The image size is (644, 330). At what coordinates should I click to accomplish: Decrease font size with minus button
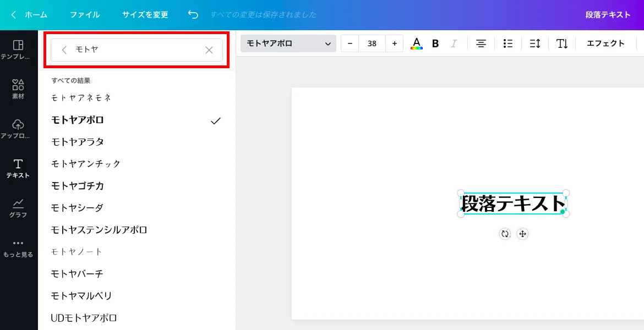[350, 43]
